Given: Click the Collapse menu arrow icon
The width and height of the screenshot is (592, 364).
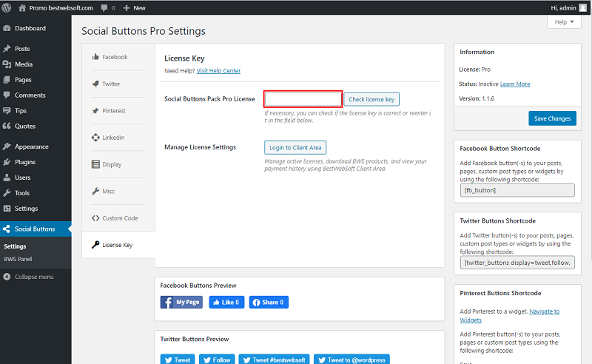Looking at the screenshot, I should (7, 277).
